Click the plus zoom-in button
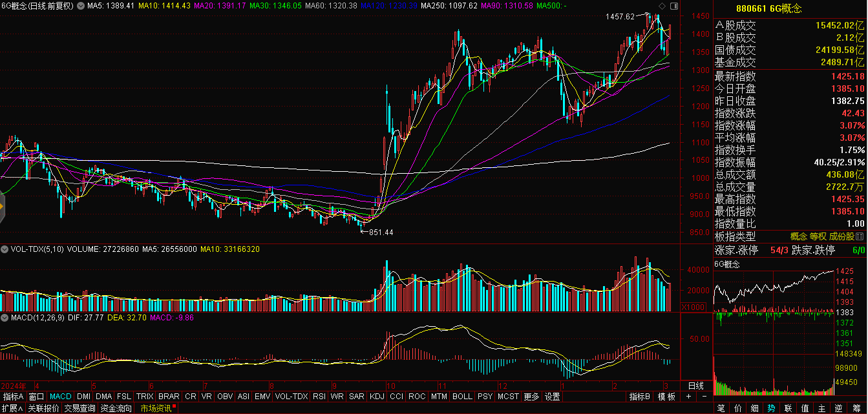 [689, 397]
